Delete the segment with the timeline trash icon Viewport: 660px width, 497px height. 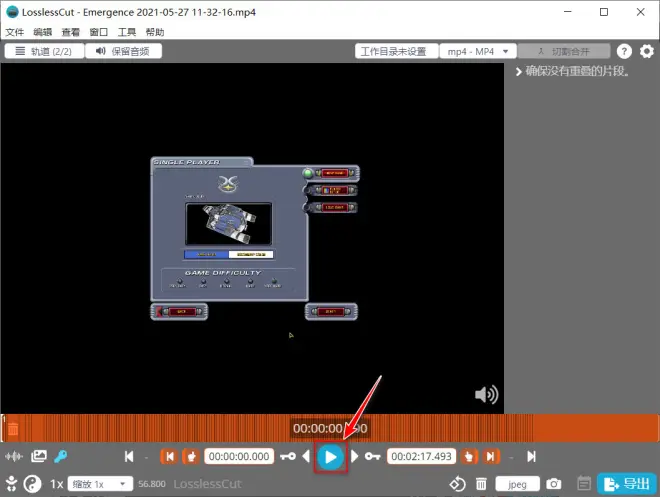(x=13, y=429)
